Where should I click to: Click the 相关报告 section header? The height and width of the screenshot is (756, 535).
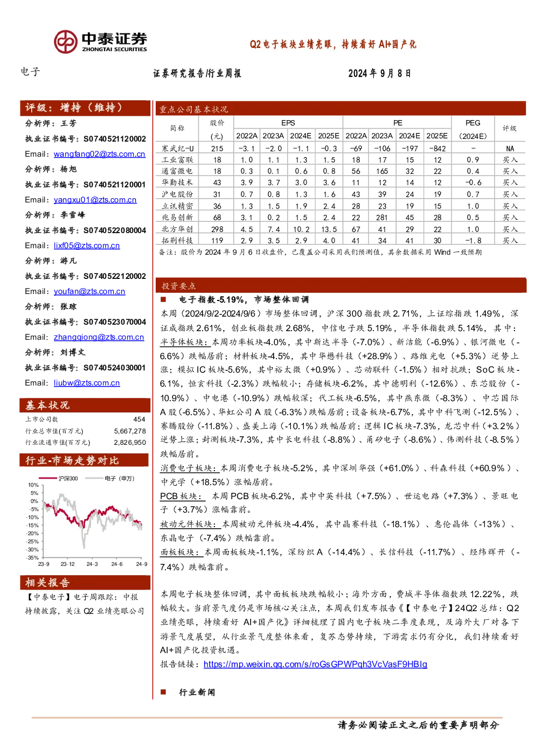point(85,583)
